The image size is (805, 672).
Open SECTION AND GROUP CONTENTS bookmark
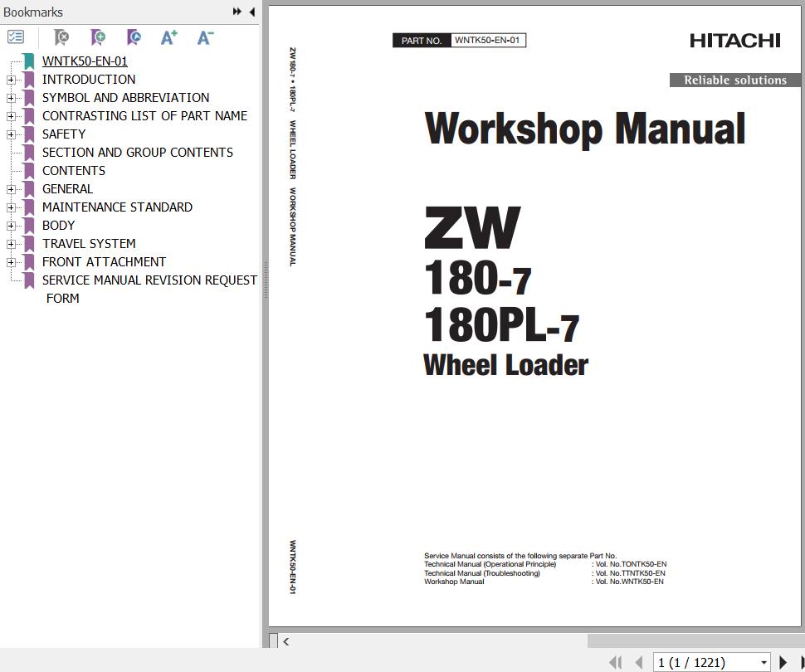138,153
